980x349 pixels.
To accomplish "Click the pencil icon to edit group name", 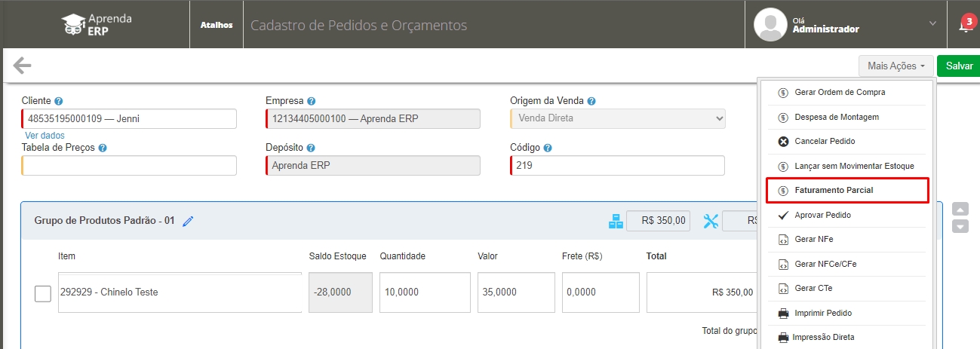I will (188, 221).
